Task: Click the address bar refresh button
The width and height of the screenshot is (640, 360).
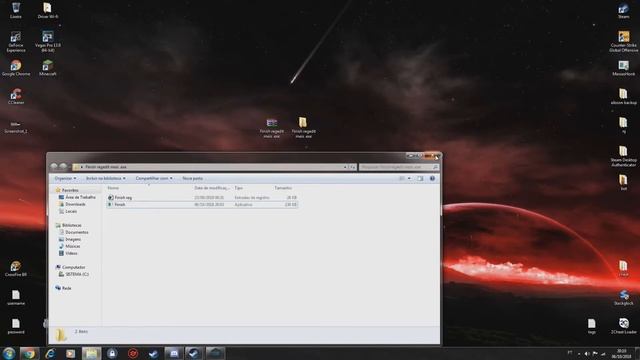Action: [x=352, y=167]
